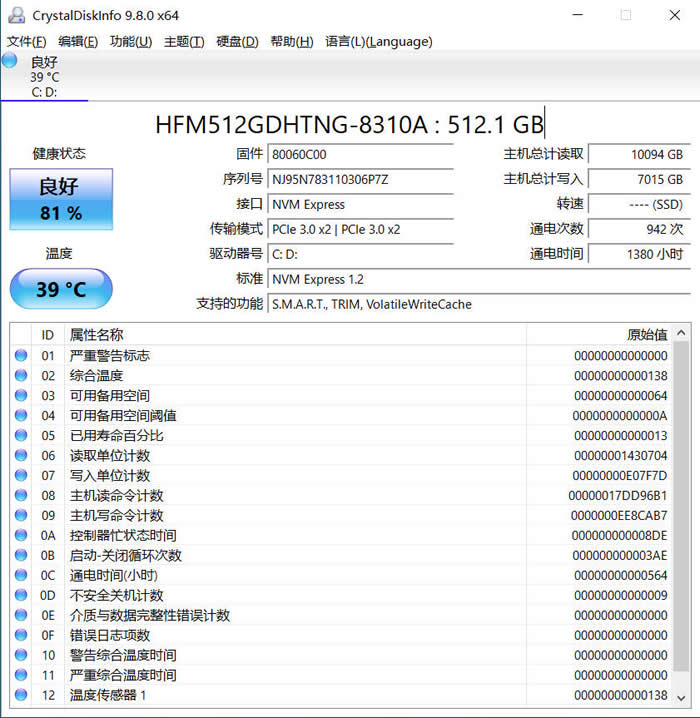Click the 良好 81% health status button
700x718 pixels.
[61, 199]
